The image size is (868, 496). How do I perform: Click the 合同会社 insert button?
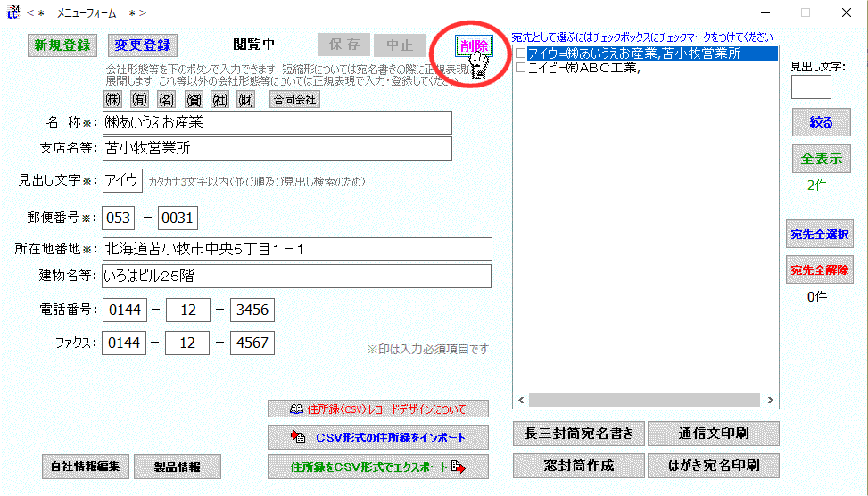coord(294,100)
